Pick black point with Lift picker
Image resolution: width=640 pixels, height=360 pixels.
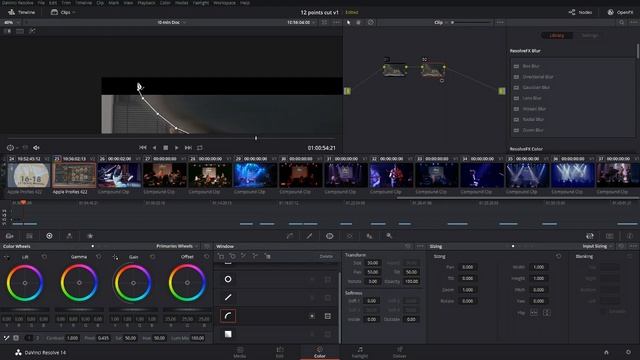tap(7, 257)
